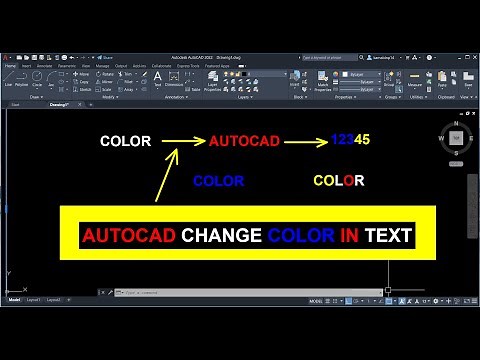Image resolution: width=480 pixels, height=360 pixels.
Task: Click the Stretch tool
Action: (x=82, y=89)
